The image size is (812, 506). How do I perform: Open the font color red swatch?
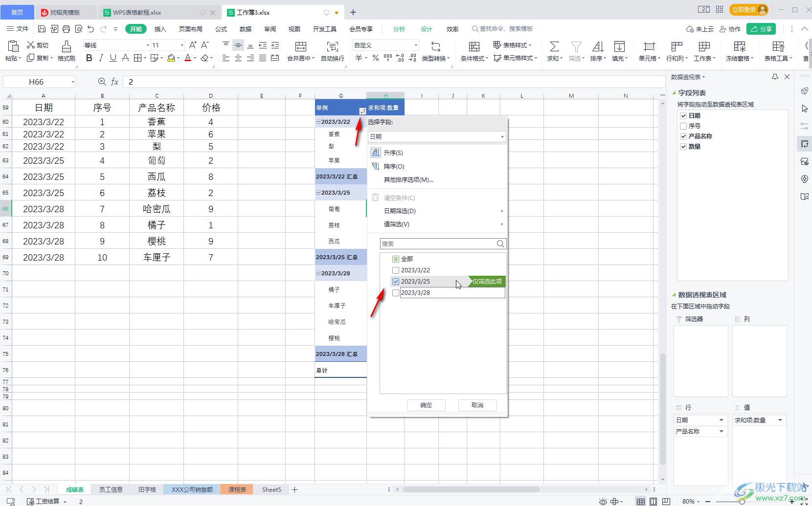(188, 58)
